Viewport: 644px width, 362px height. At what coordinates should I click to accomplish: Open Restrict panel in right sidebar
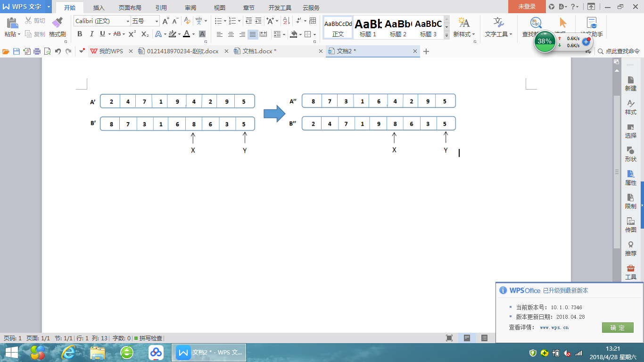click(630, 201)
